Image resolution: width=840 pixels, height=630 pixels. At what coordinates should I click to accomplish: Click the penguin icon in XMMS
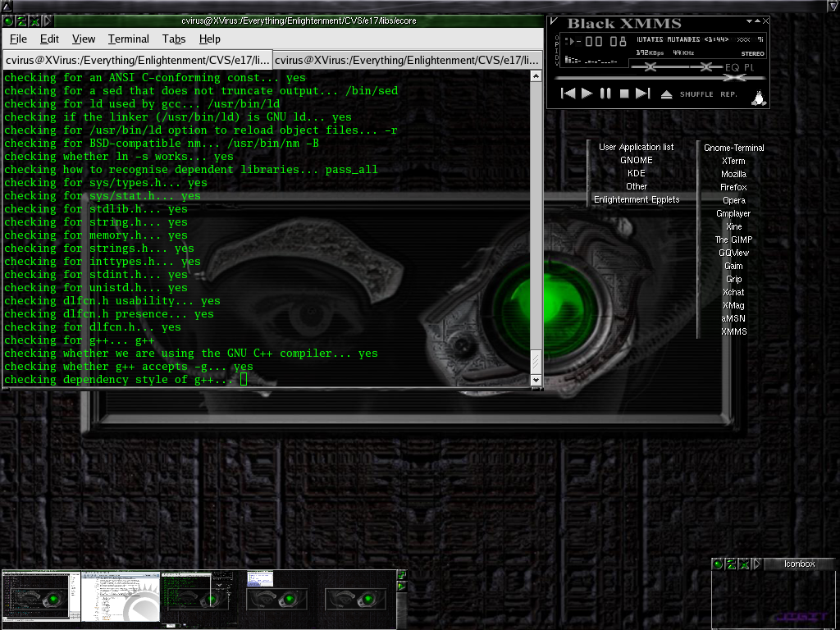pos(759,97)
